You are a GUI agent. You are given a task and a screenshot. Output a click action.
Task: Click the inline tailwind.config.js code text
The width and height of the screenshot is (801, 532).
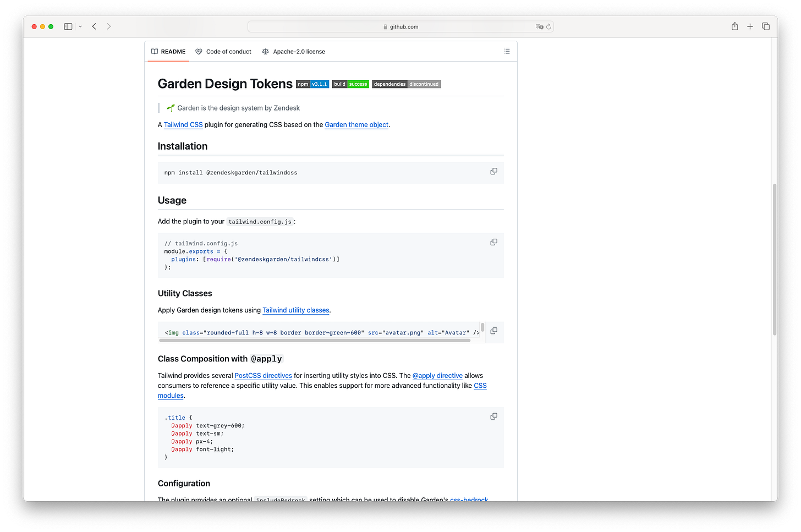(260, 222)
